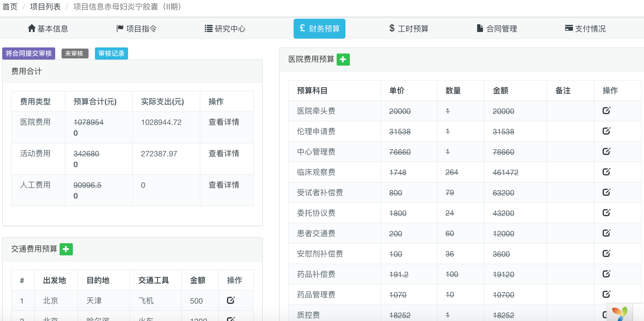Viewport: 644px width, 321px height.
Task: Click the 预算科目 column header
Action: click(312, 90)
